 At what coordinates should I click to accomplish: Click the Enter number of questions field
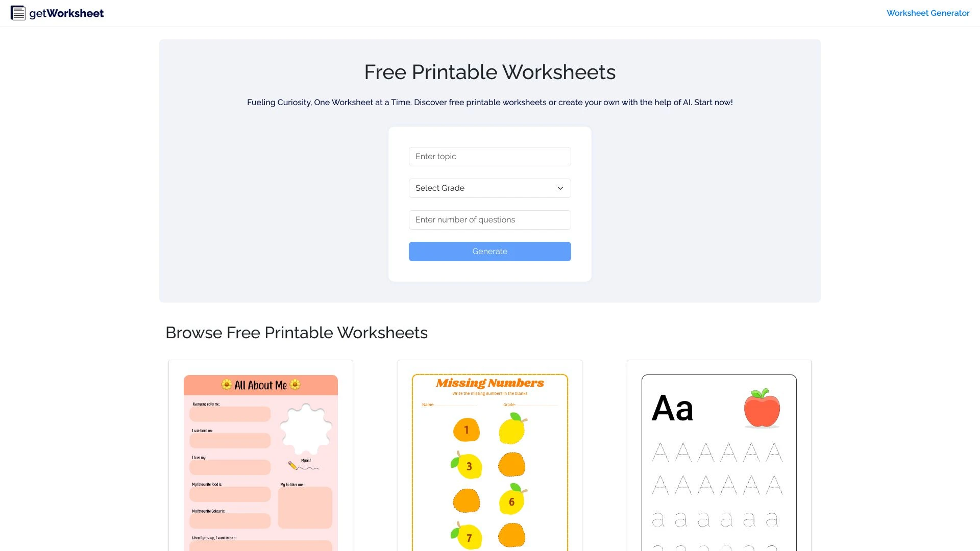490,219
